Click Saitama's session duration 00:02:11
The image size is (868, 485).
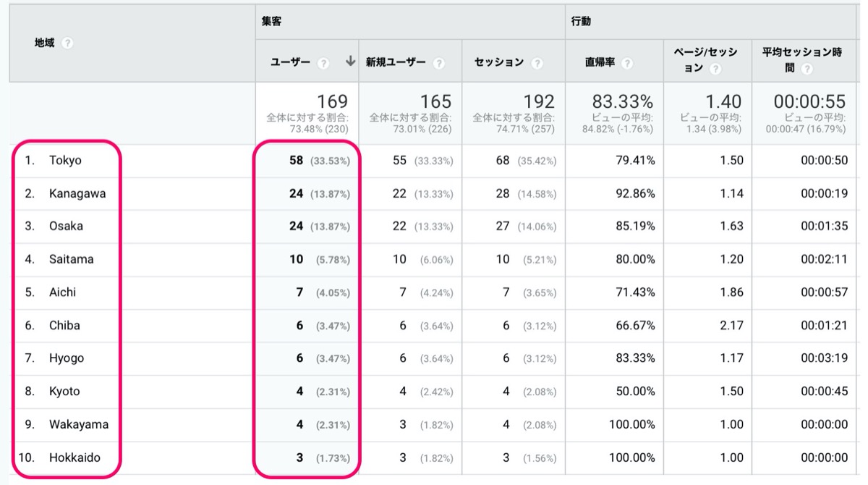click(824, 259)
